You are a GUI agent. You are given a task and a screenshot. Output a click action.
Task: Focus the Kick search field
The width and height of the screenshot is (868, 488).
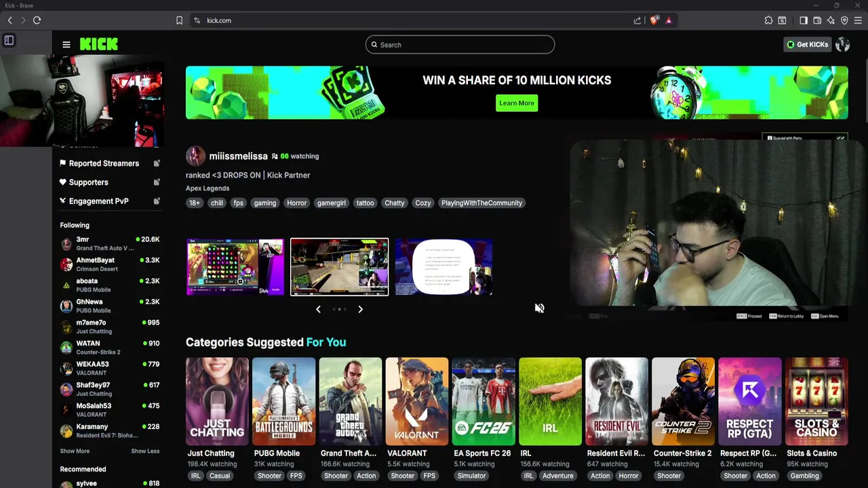(x=460, y=45)
